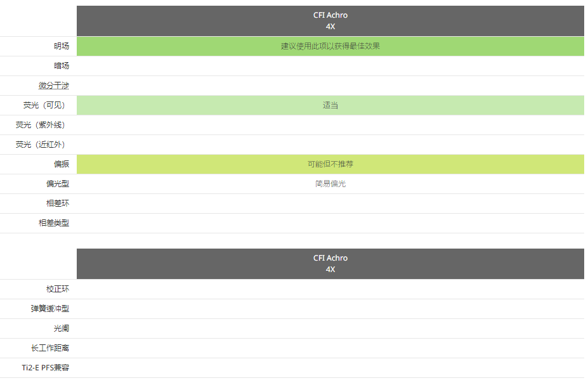This screenshot has height=390, width=588.
Task: Click the 荧光（紫外线） label
Action: tap(42, 125)
